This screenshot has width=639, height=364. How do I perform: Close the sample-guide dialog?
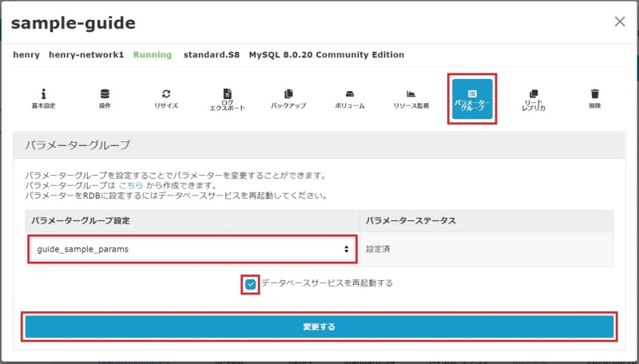tap(620, 22)
